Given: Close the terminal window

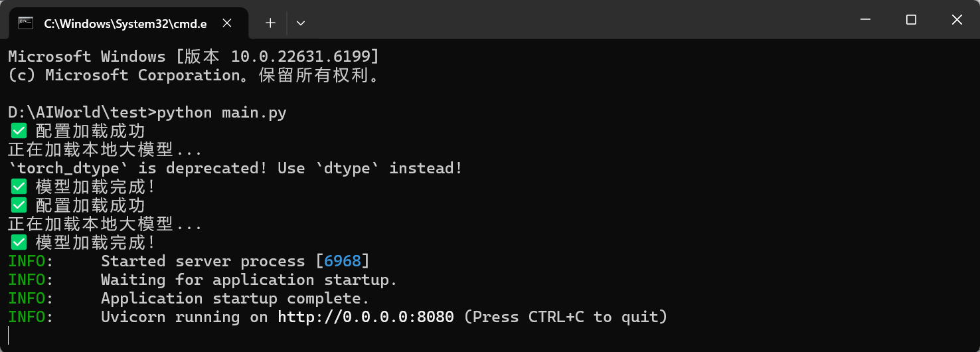Looking at the screenshot, I should (957, 20).
